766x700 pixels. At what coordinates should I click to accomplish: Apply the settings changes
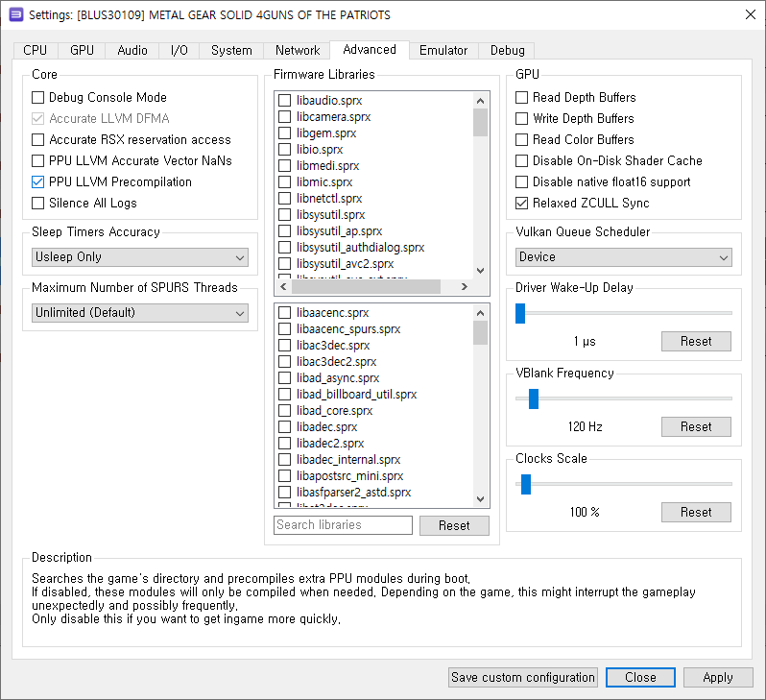[718, 678]
